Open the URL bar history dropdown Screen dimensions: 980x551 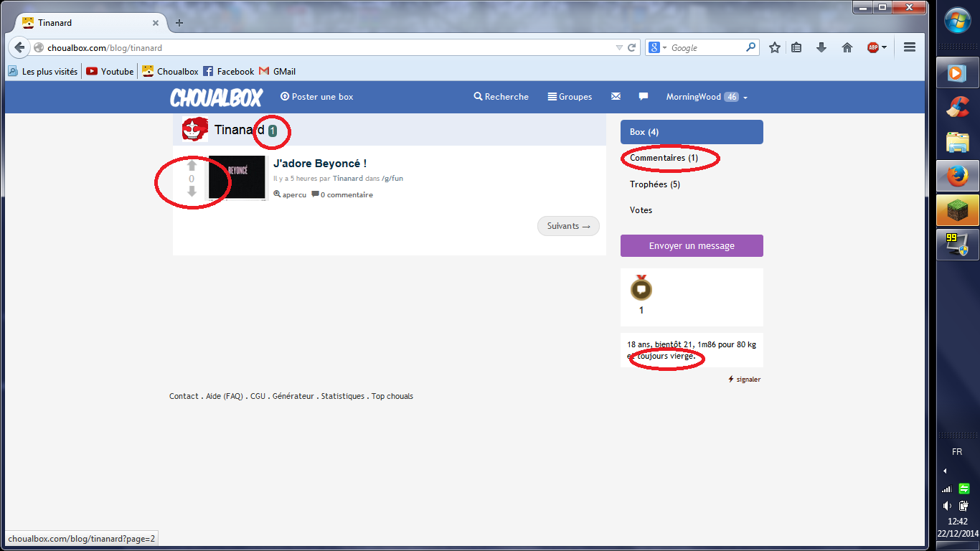point(619,48)
